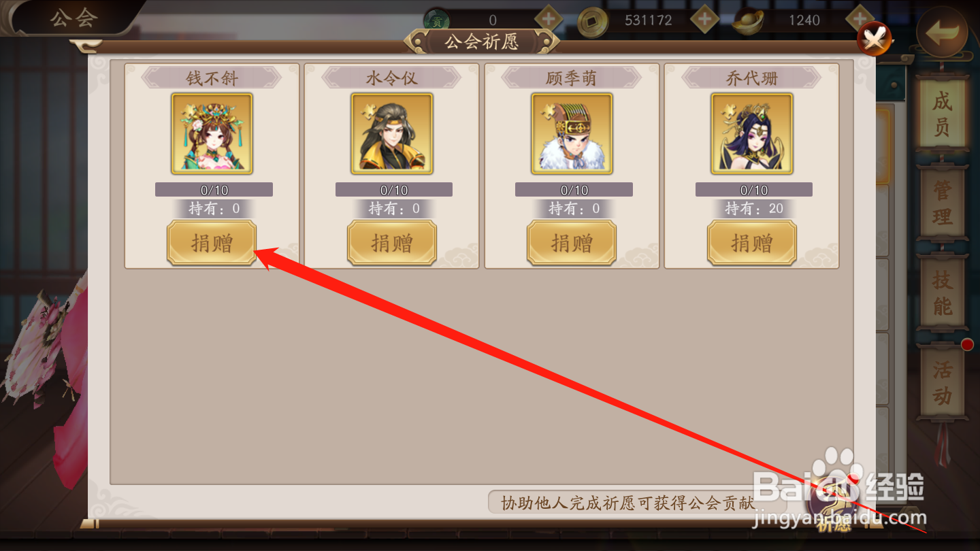Donate to 乔代珊 with the 捐赠 button
The width and height of the screenshot is (980, 551).
coord(752,243)
